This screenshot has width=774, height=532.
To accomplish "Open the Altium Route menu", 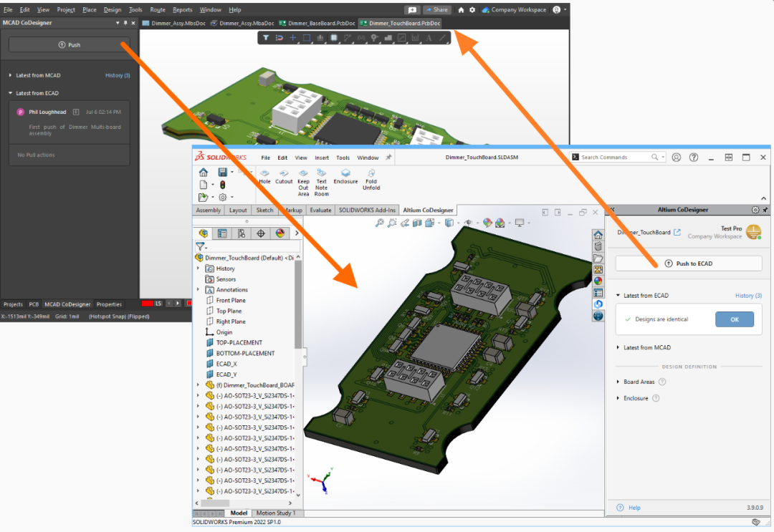I will (x=158, y=10).
